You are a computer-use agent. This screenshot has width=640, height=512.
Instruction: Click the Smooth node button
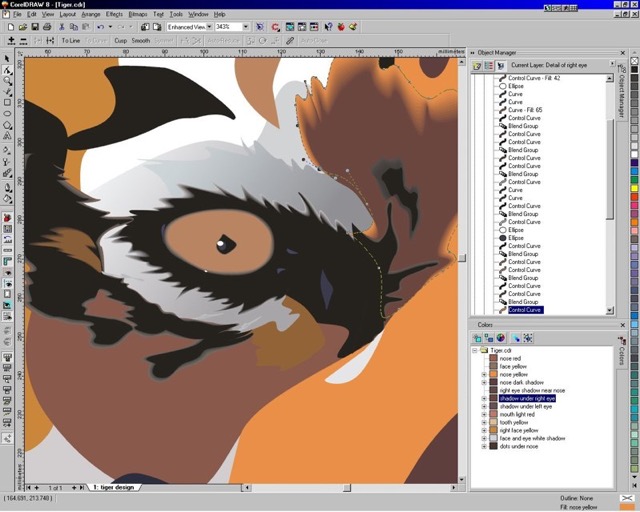coord(141,40)
